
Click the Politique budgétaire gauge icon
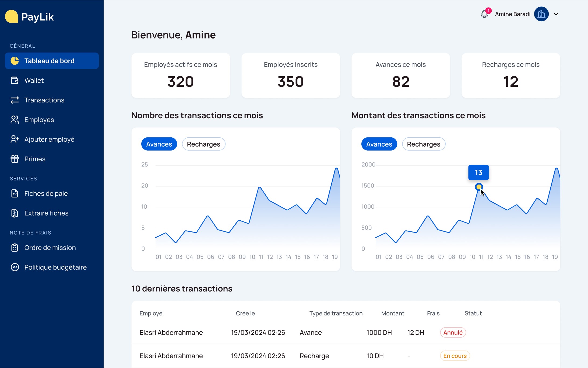pos(15,267)
